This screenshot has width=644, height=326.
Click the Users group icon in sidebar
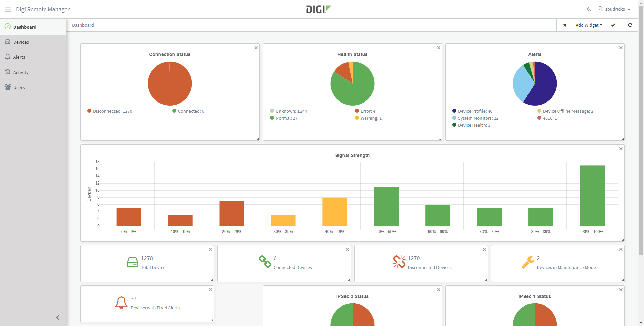tap(8, 87)
